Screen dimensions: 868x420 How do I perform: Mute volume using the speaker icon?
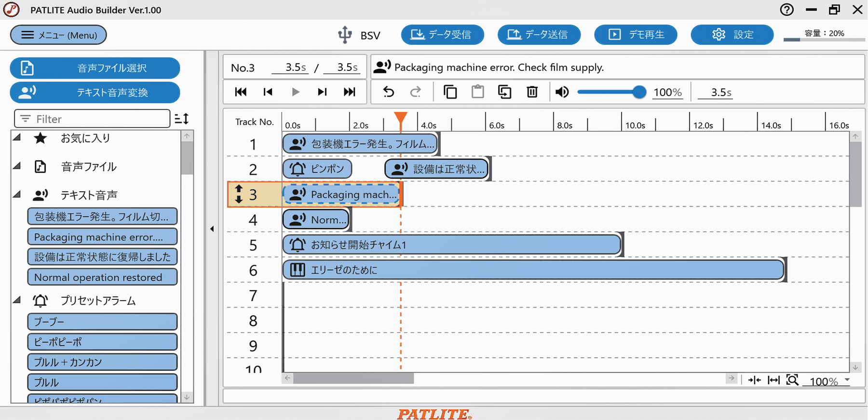pyautogui.click(x=562, y=92)
